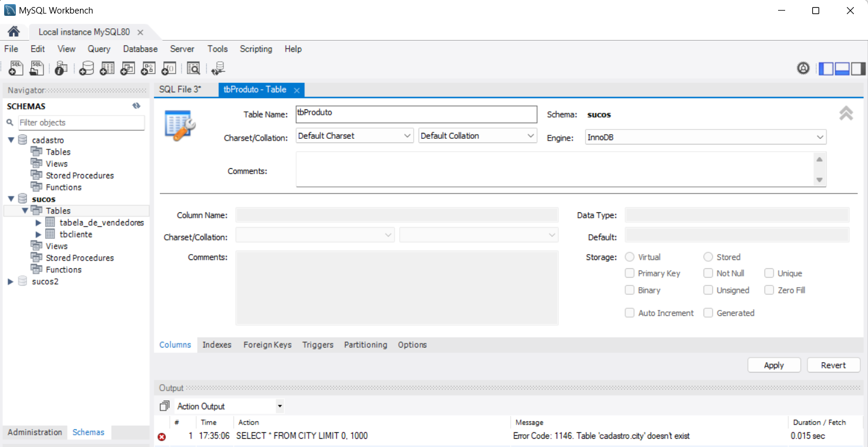Open the Server menu
Screen dimensions: 868x447
coord(182,49)
